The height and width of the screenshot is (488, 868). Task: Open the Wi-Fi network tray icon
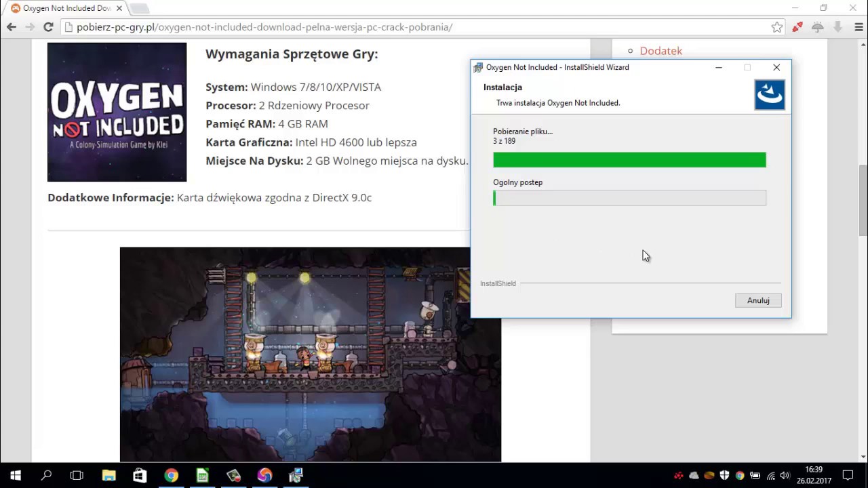(x=770, y=476)
